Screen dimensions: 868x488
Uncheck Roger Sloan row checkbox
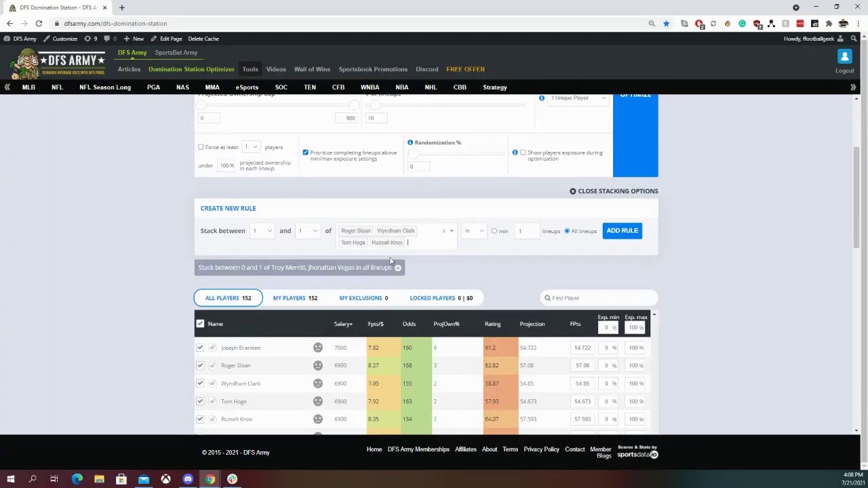coord(200,365)
